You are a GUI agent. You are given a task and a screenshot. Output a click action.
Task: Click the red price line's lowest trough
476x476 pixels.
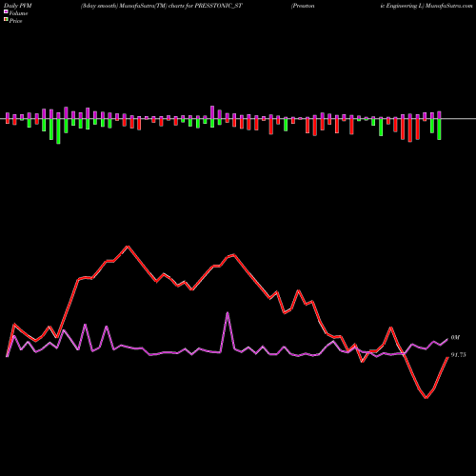pyautogui.click(x=426, y=397)
